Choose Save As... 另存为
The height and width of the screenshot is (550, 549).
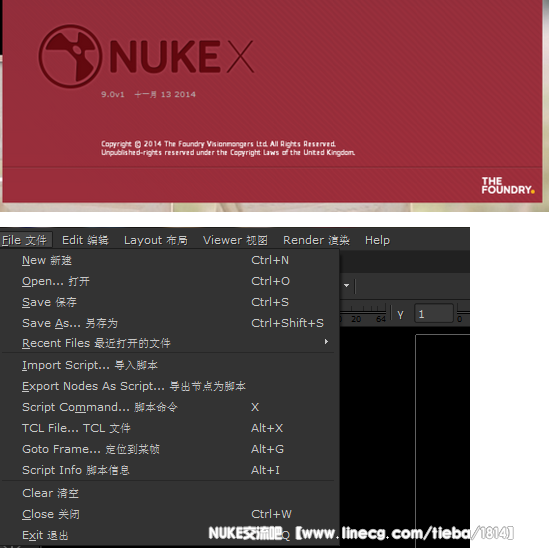(168, 323)
